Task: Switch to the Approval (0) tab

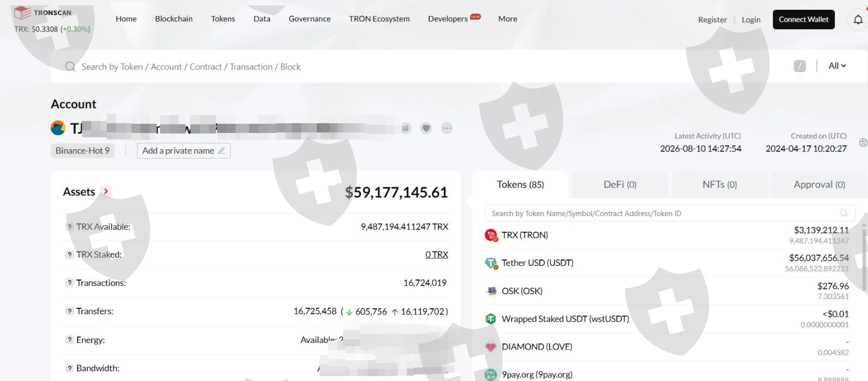Action: point(819,185)
